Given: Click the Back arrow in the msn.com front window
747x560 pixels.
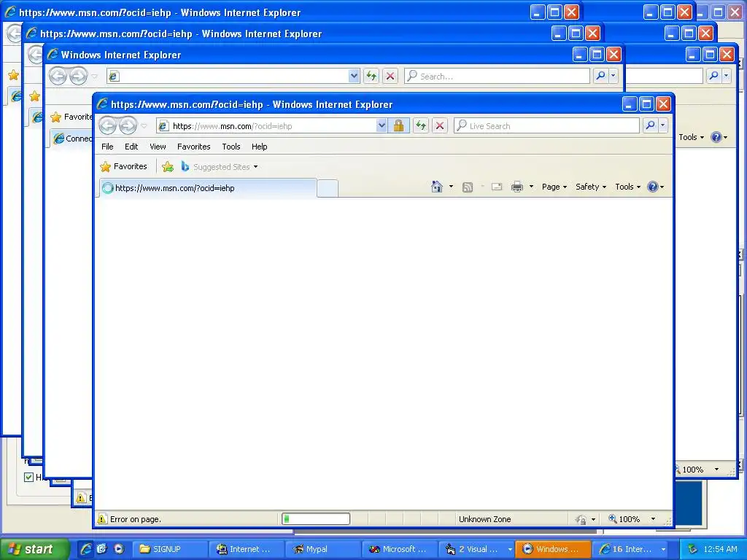Looking at the screenshot, I should coord(108,125).
